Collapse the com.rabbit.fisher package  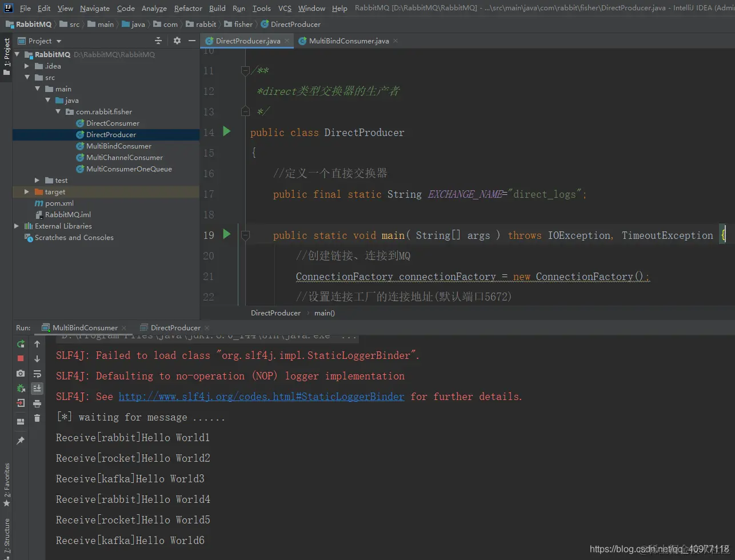coord(58,111)
